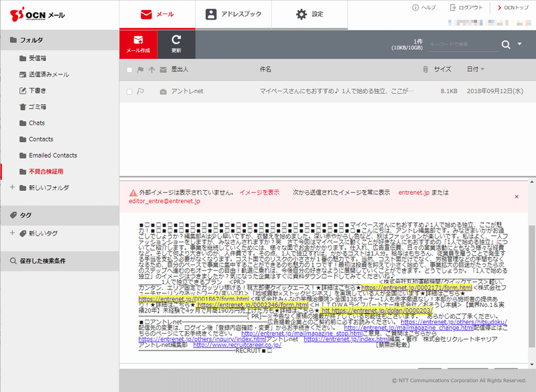Click the warning triangle icon in image notice
The height and width of the screenshot is (392, 536).
tap(133, 193)
